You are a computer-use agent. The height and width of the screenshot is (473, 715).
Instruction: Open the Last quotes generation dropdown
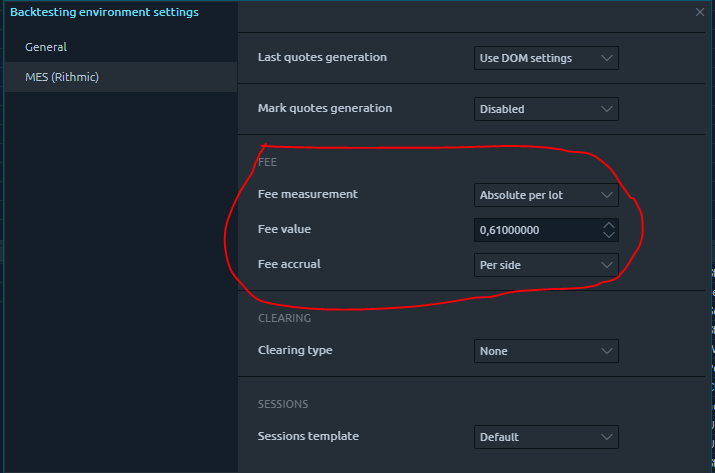(x=545, y=58)
